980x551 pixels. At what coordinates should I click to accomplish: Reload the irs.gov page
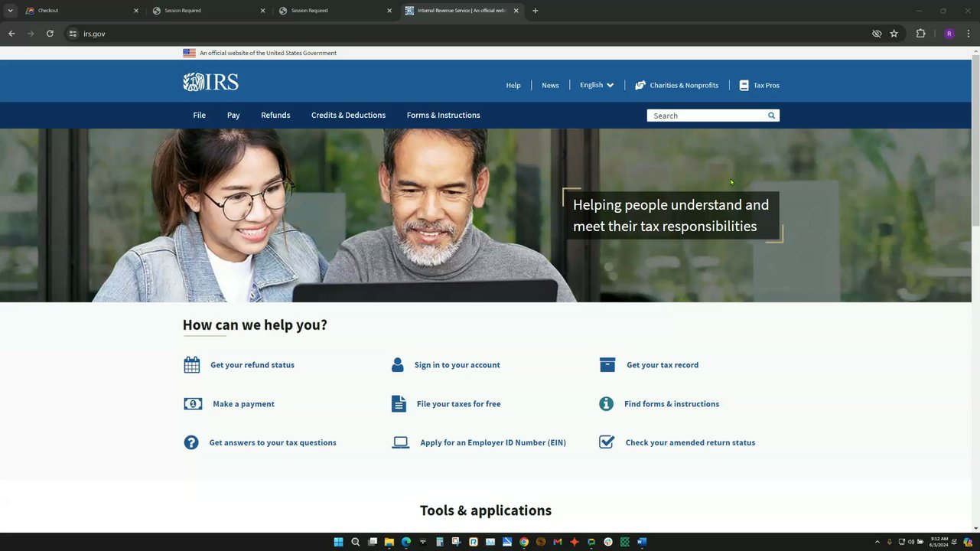coord(50,34)
